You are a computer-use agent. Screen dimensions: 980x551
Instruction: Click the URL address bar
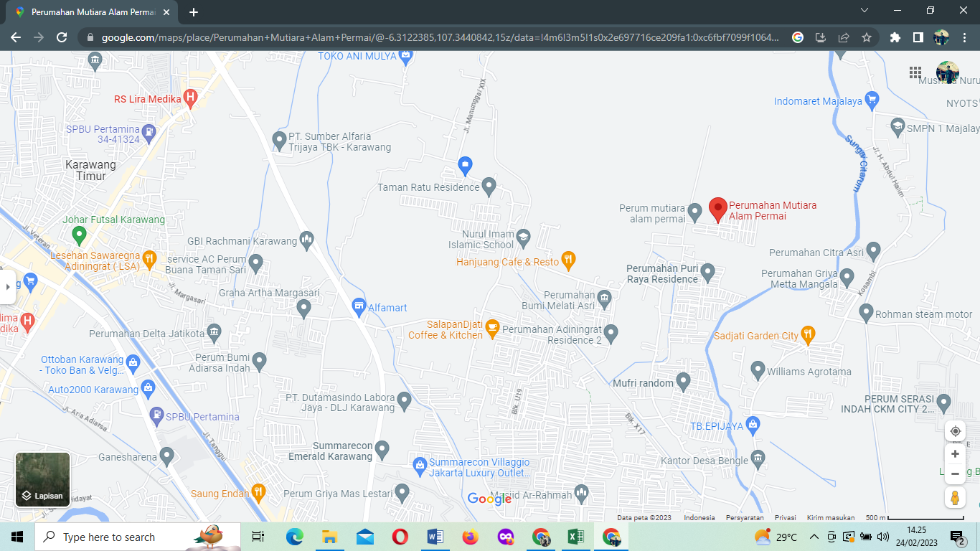click(439, 37)
